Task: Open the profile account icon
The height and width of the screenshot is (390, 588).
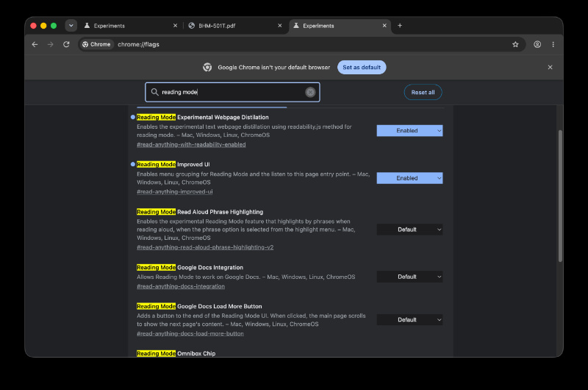Action: pos(537,44)
